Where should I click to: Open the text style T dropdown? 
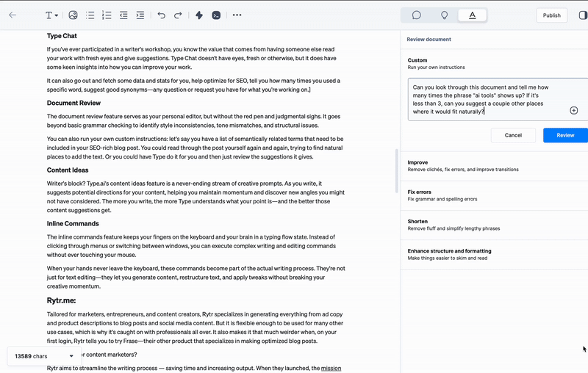pos(51,15)
